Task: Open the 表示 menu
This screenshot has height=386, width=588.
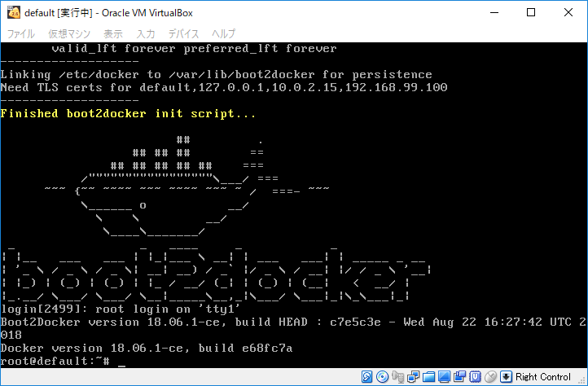Action: point(113,33)
